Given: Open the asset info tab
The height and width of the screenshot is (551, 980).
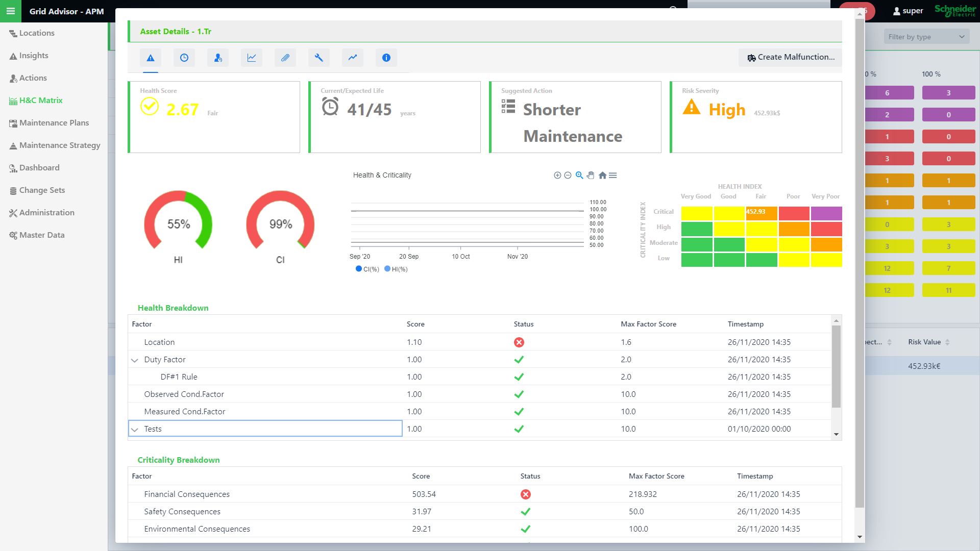Looking at the screenshot, I should pyautogui.click(x=386, y=58).
